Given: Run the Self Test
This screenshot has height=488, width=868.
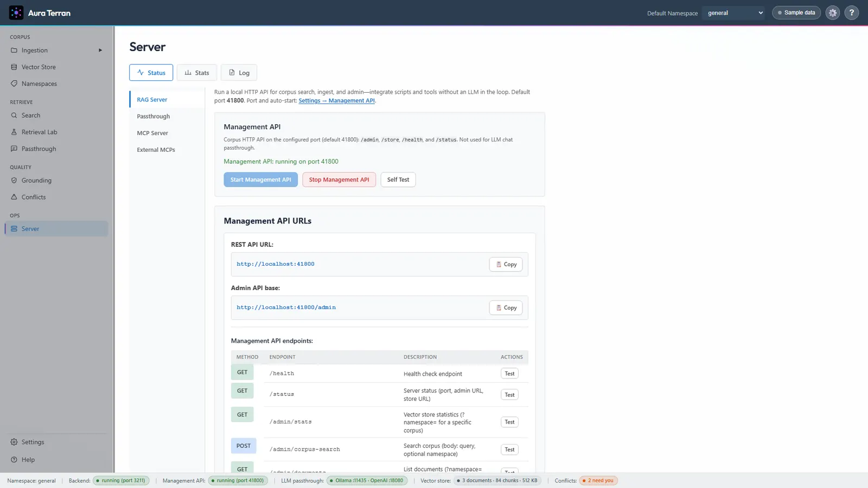Looking at the screenshot, I should [x=398, y=179].
